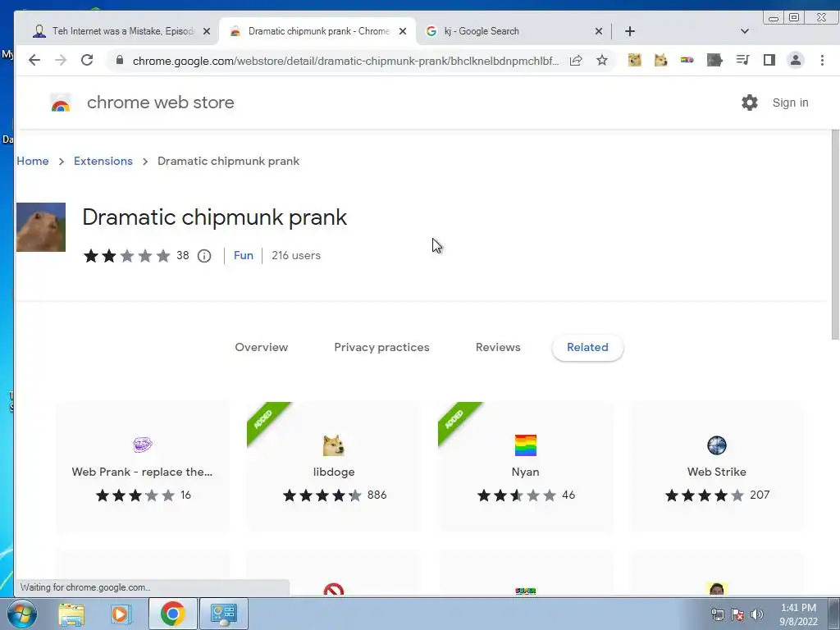The width and height of the screenshot is (840, 630).
Task: Click the libdoge 886 ratings count
Action: [377, 495]
